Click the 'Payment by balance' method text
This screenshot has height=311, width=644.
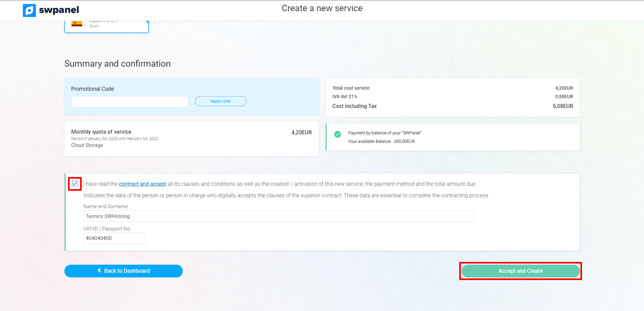[x=384, y=133]
